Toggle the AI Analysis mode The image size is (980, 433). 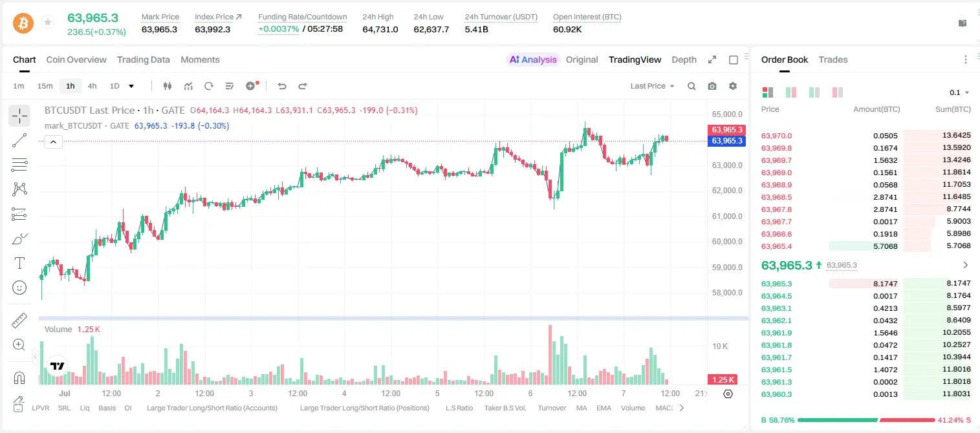pyautogui.click(x=533, y=59)
